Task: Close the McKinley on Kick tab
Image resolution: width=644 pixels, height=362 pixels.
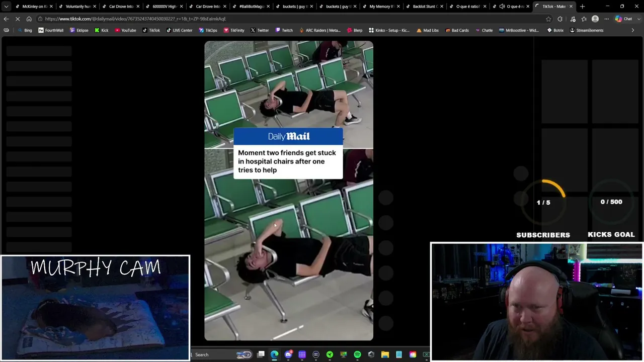Action: click(x=51, y=7)
